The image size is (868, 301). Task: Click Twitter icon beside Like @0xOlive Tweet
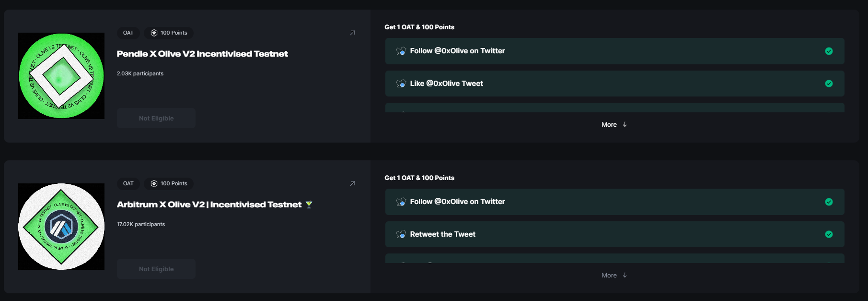(401, 84)
